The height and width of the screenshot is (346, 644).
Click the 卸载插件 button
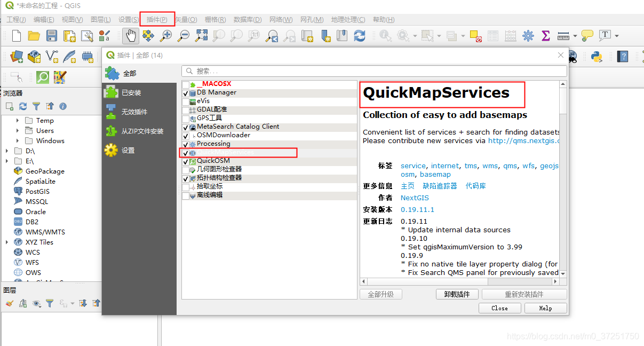457,294
